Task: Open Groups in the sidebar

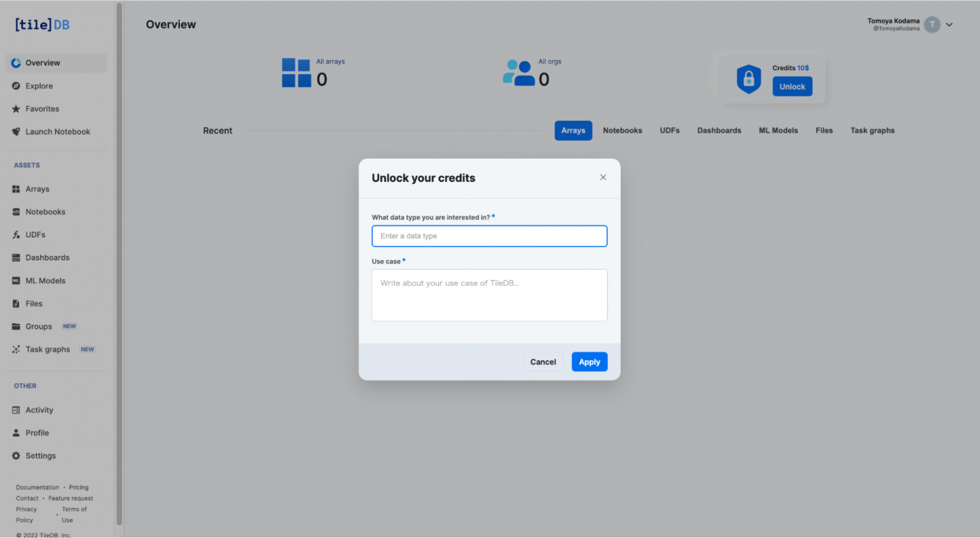Action: click(56, 327)
